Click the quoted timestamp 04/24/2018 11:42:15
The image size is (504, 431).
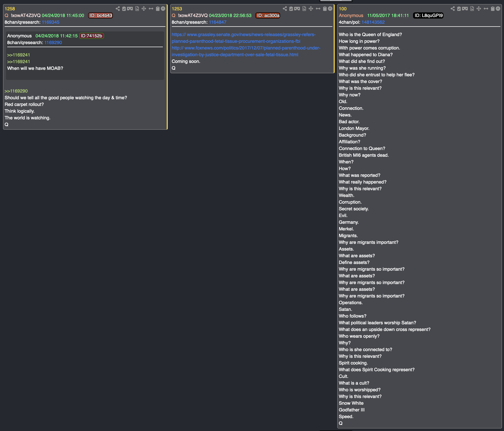point(56,36)
